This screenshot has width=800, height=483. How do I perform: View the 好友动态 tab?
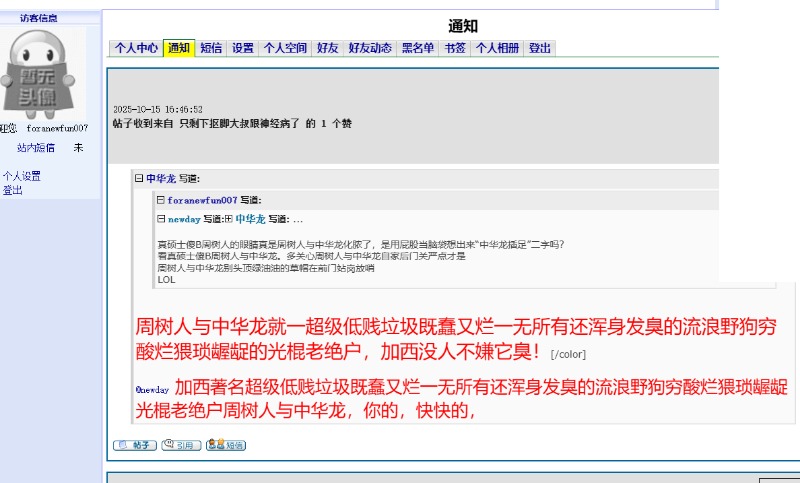point(370,48)
